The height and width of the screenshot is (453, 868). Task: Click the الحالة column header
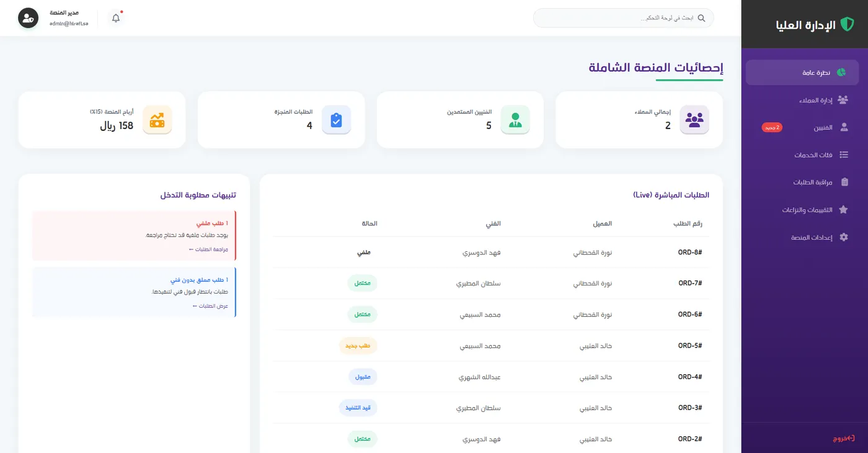369,223
